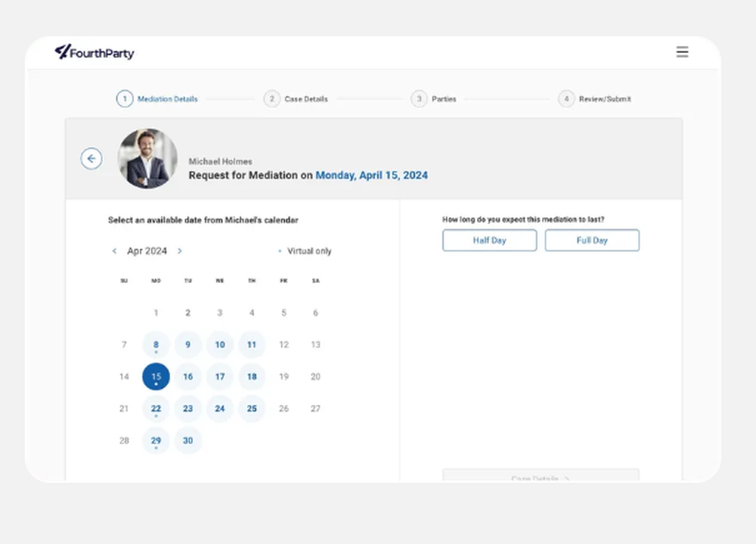
Task: Select Half Day duration
Action: click(x=489, y=241)
